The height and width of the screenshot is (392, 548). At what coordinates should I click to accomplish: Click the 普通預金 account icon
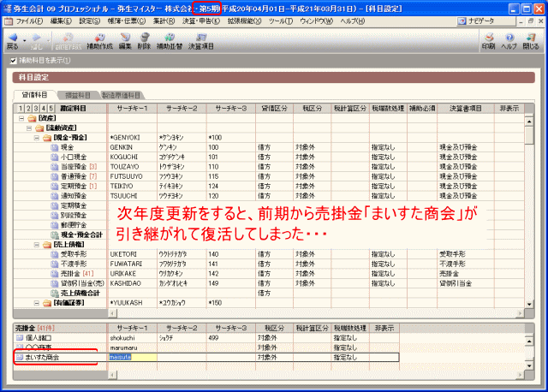pos(55,177)
